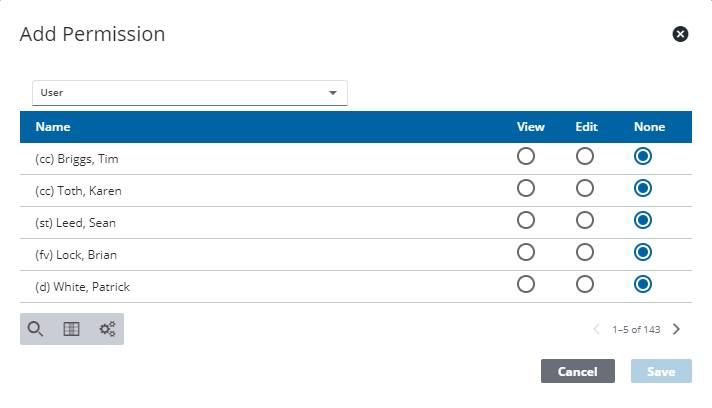Select None for Leed, Sean

[x=643, y=220]
